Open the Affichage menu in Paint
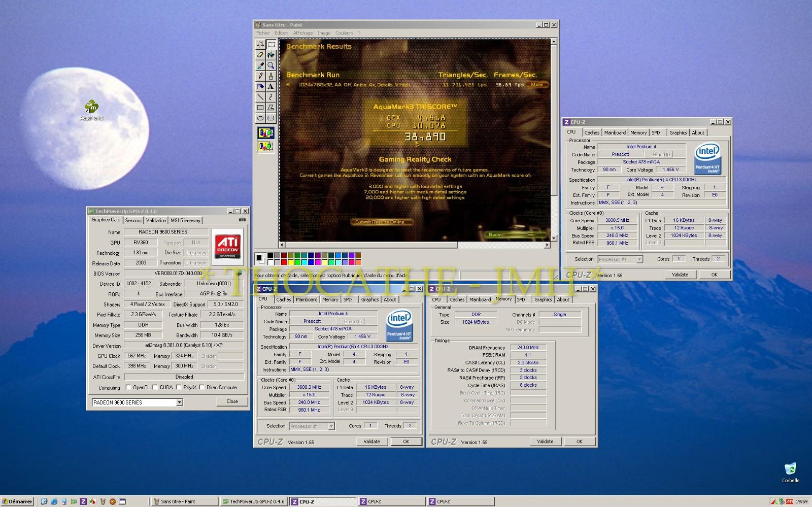Image resolution: width=812 pixels, height=507 pixels. click(303, 33)
